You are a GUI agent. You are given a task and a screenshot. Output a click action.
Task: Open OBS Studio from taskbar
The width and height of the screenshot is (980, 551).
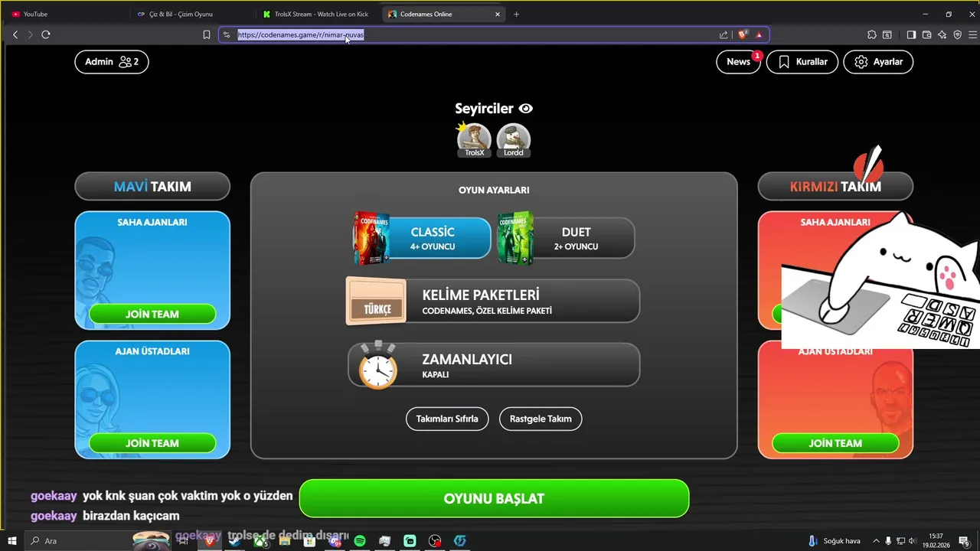click(x=435, y=541)
